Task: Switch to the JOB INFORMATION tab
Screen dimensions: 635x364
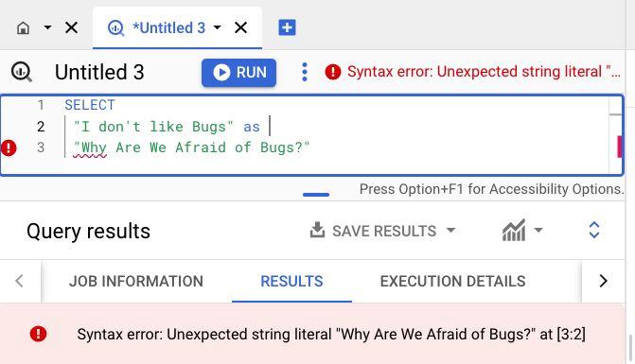Action: 136,281
